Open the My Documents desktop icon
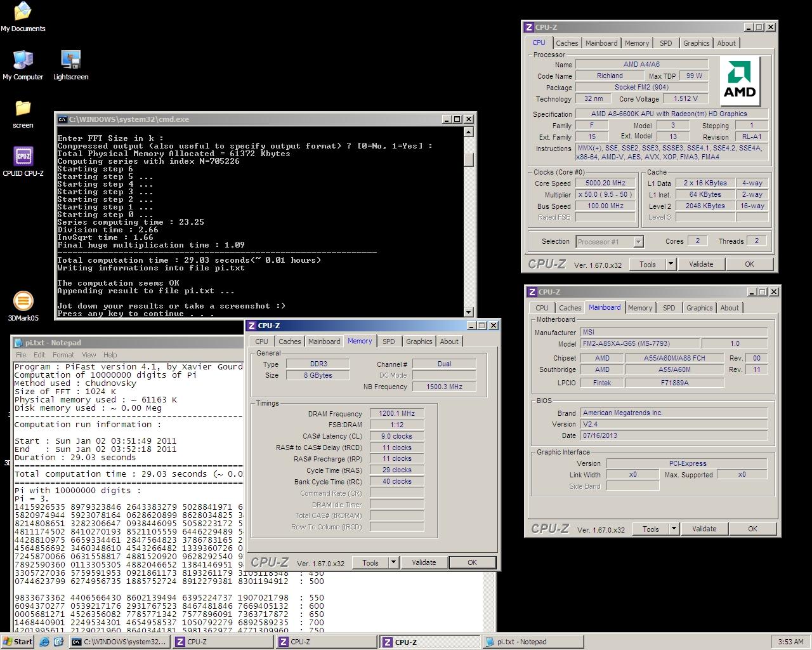 point(23,18)
